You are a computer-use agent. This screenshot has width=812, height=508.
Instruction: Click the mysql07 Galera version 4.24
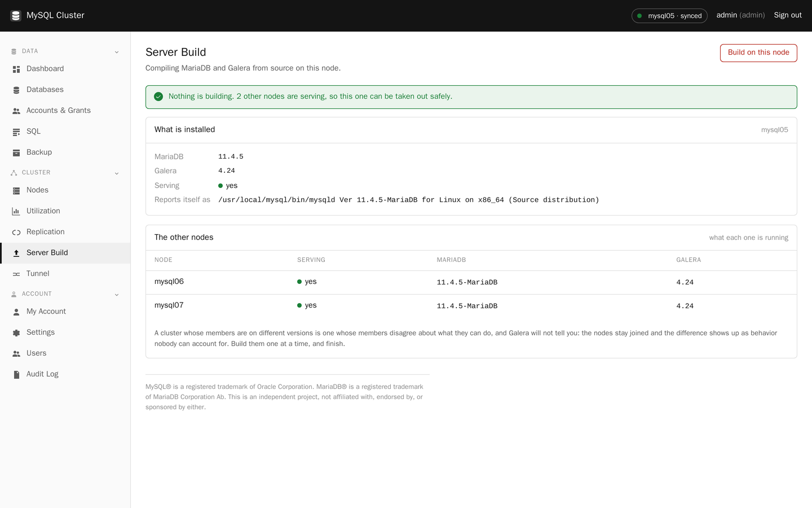(x=685, y=306)
